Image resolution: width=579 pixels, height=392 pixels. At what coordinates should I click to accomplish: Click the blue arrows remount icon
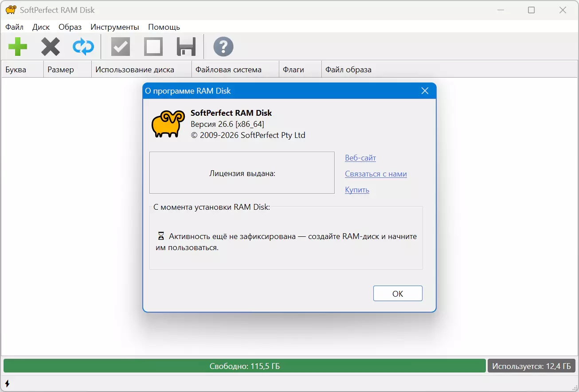point(83,47)
